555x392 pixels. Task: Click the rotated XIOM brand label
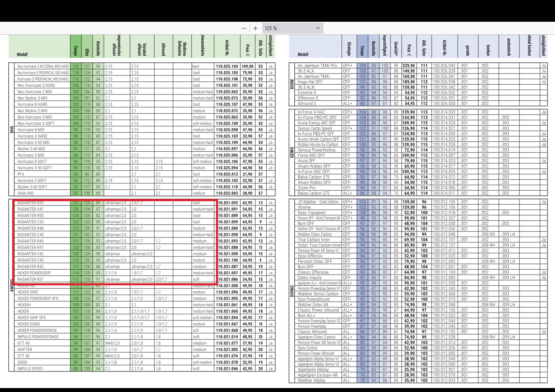coord(293,84)
